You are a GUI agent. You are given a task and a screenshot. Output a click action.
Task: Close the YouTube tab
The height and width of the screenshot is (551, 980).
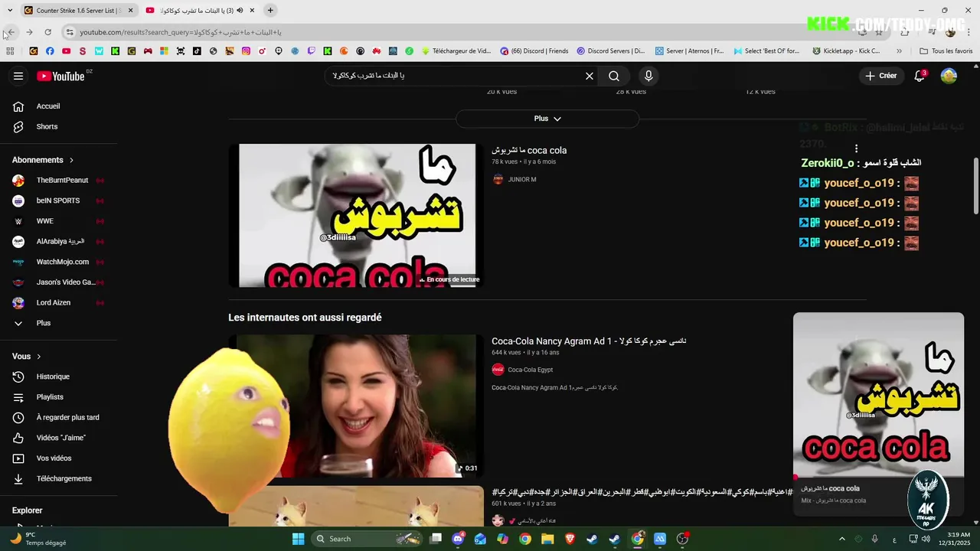(x=252, y=10)
